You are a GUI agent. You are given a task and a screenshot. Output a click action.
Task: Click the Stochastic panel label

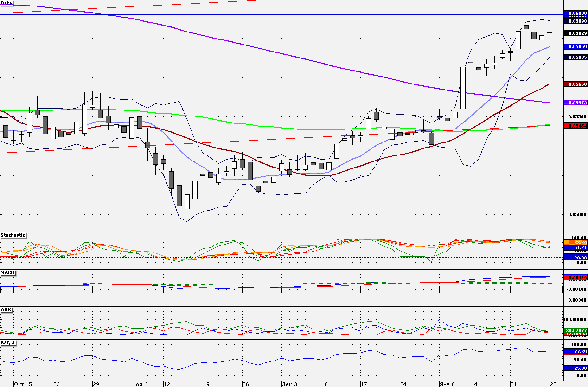13,235
